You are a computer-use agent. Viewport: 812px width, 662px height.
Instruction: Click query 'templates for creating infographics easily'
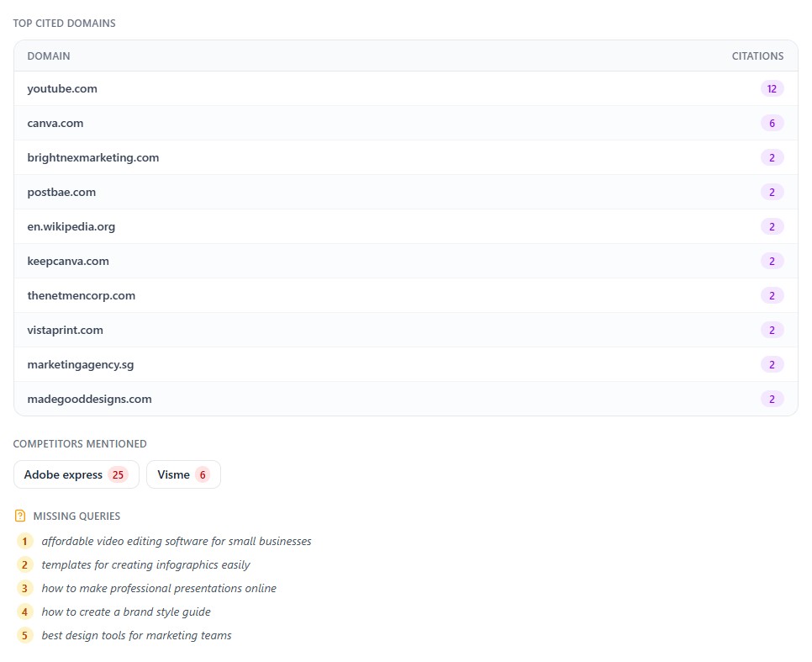tap(145, 564)
